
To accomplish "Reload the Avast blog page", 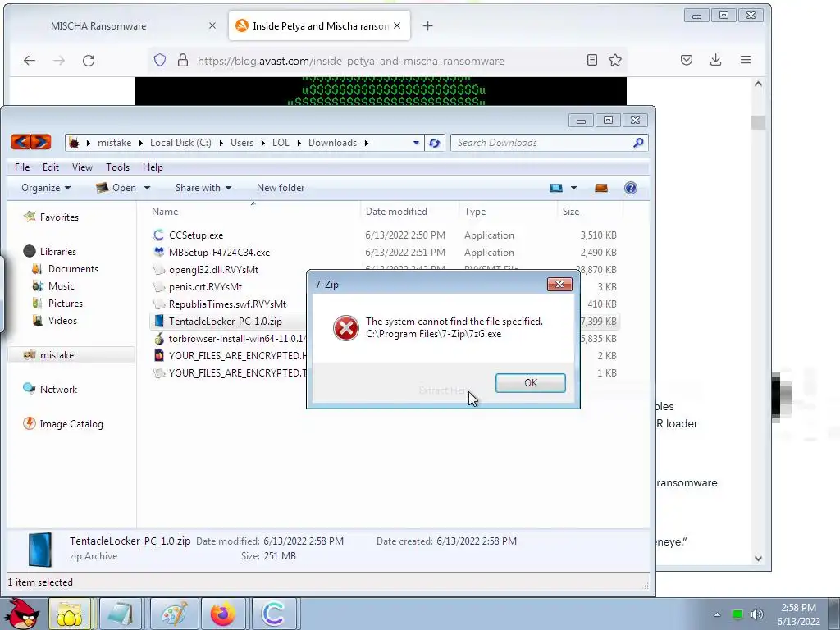I will 89,61.
